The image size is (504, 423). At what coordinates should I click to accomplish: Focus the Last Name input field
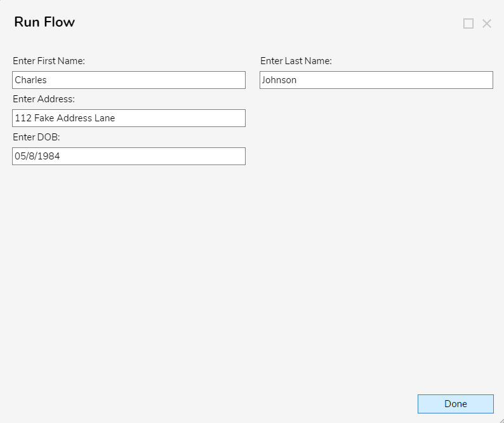click(376, 80)
